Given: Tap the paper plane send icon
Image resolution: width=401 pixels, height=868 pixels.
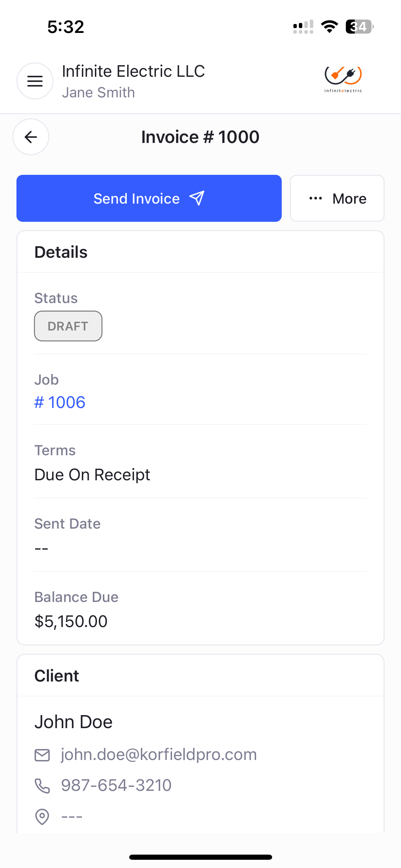Looking at the screenshot, I should click(x=197, y=198).
